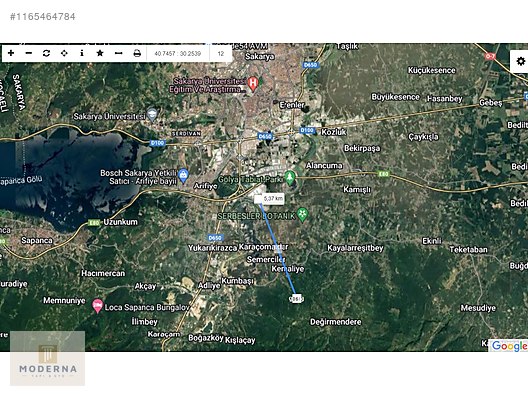
Task: Click the Akçay place label
Action: pos(145,287)
